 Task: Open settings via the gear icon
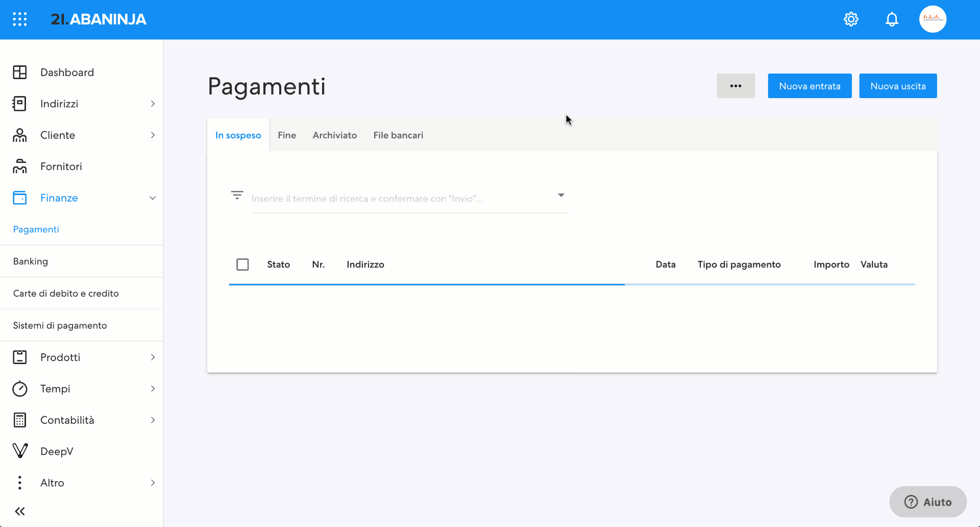[851, 19]
